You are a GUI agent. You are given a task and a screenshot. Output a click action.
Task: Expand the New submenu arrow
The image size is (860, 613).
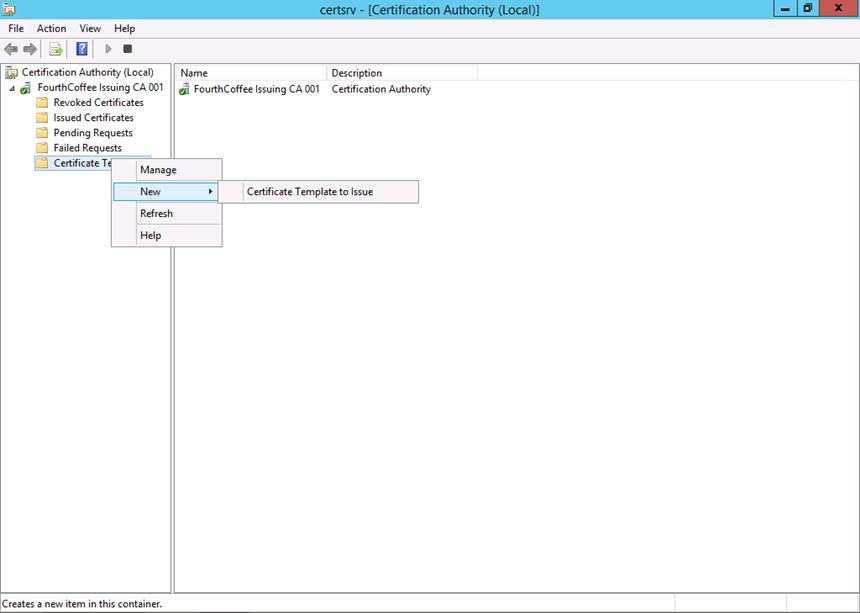click(210, 192)
